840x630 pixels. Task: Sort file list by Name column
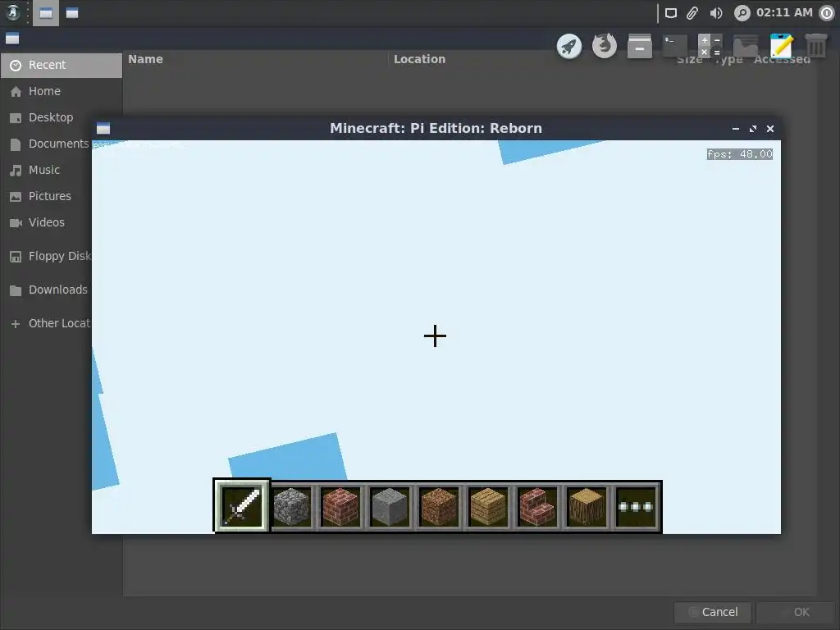point(256,59)
